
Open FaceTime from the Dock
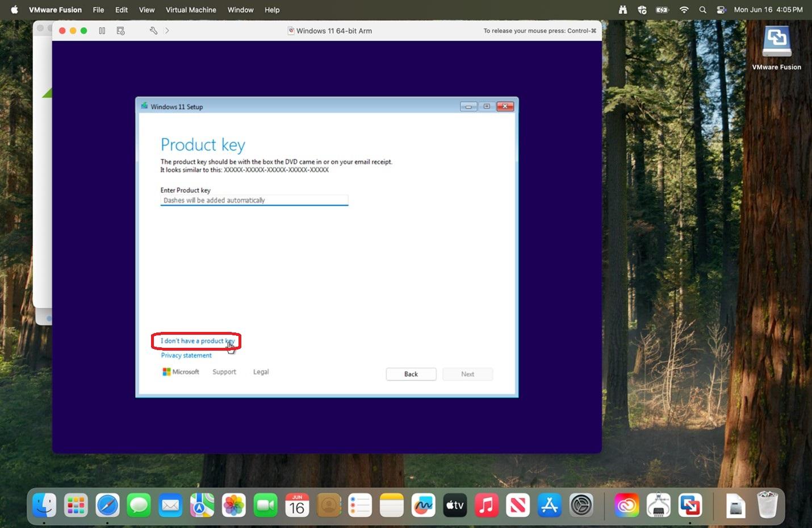(265, 505)
